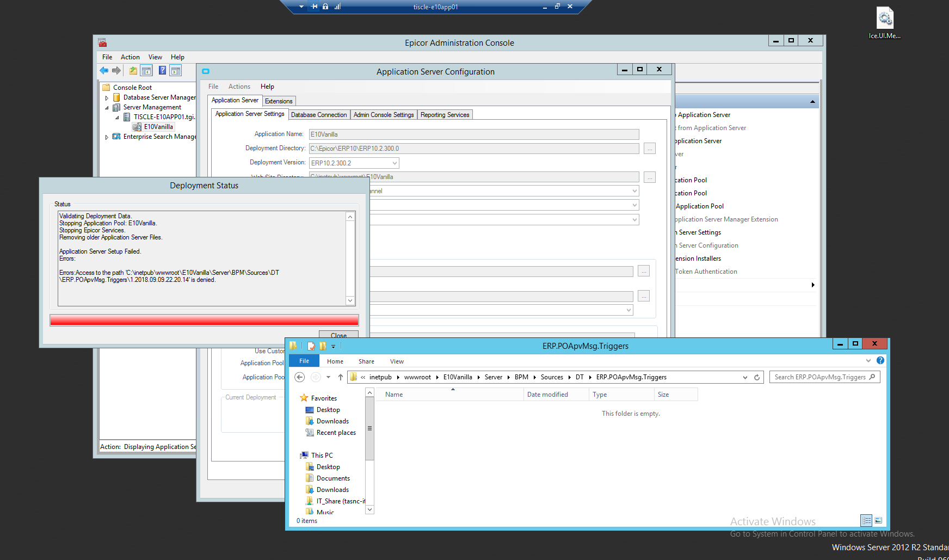Click the lock icon on remote desktop connection bar

click(325, 7)
